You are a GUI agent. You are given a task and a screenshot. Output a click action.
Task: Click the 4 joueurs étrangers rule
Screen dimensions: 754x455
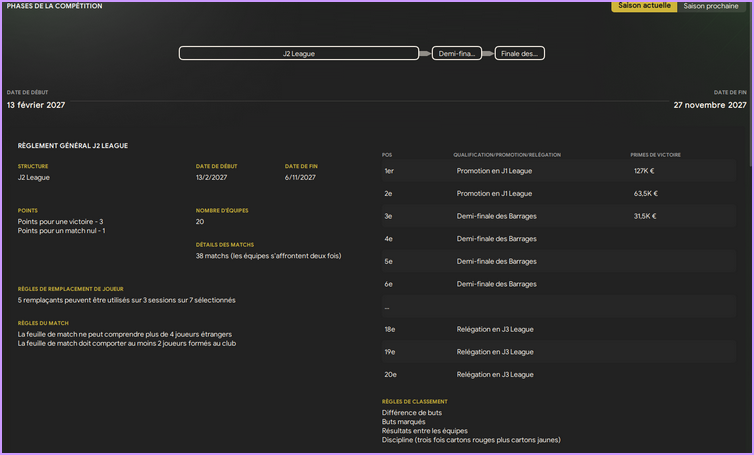125,334
